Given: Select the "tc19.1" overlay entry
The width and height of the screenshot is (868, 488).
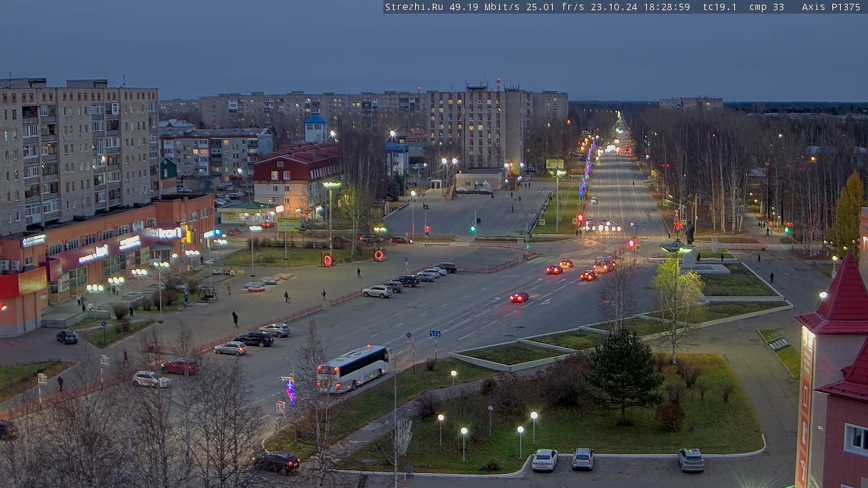Looking at the screenshot, I should pos(720,7).
